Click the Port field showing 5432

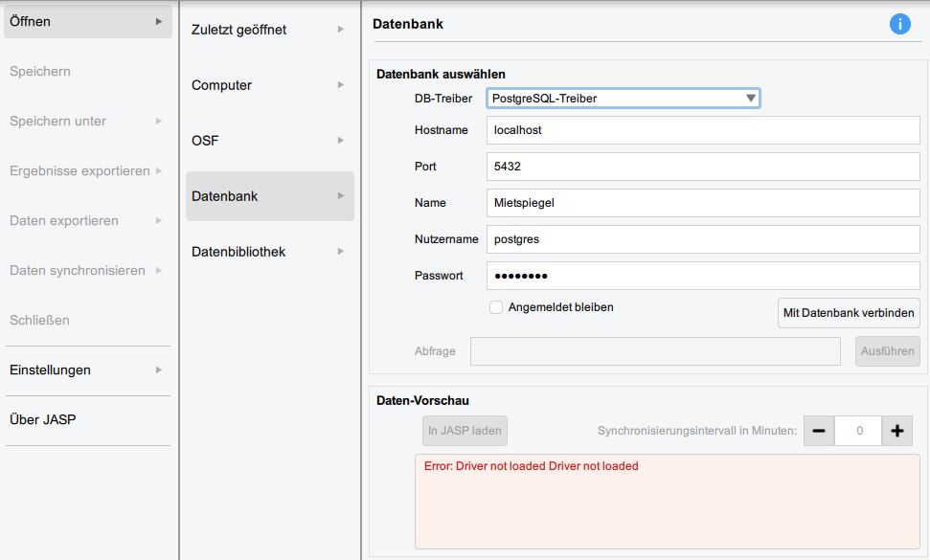pyautogui.click(x=704, y=167)
